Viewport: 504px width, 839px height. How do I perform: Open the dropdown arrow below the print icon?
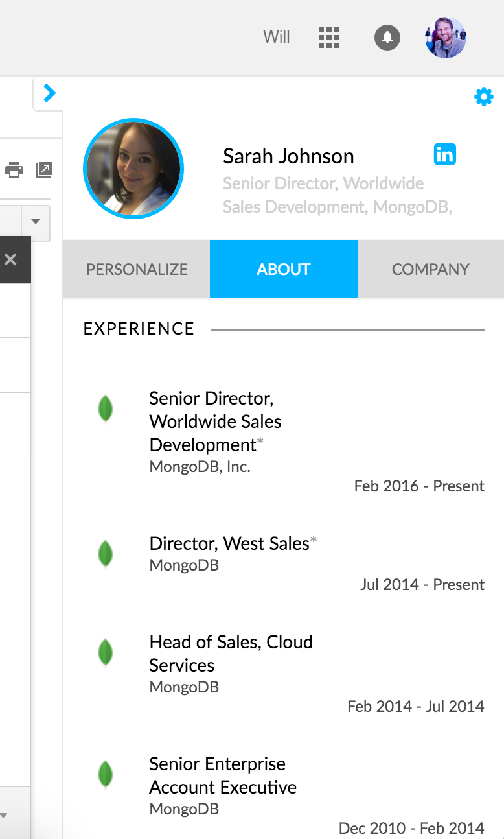[36, 222]
